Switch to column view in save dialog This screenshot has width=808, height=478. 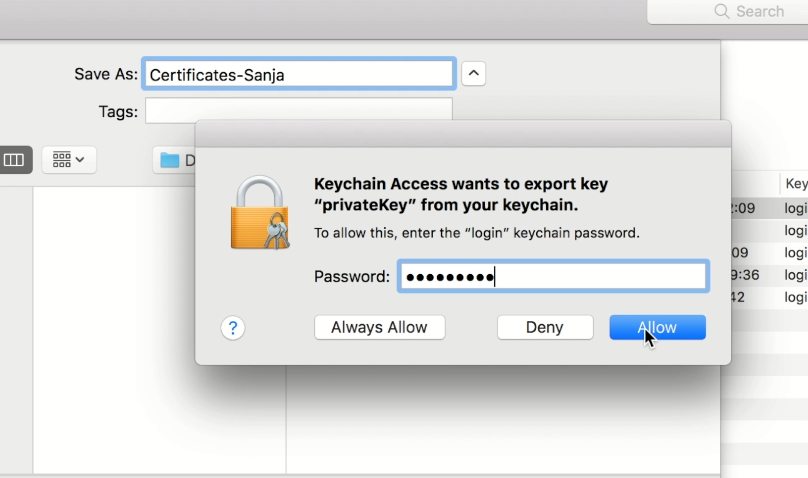[14, 160]
